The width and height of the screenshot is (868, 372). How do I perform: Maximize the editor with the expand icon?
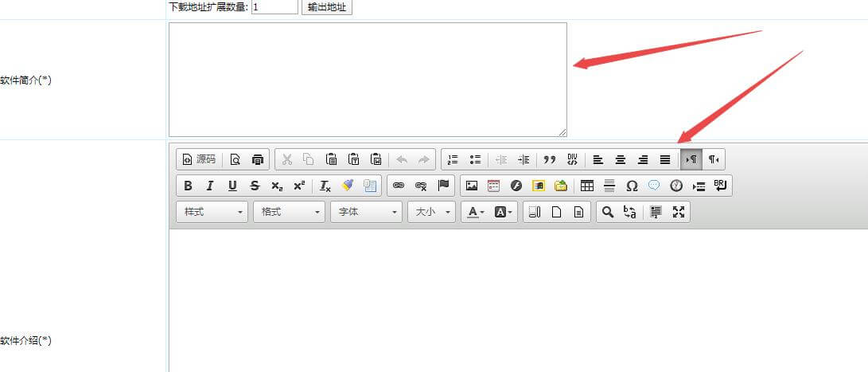(x=679, y=212)
